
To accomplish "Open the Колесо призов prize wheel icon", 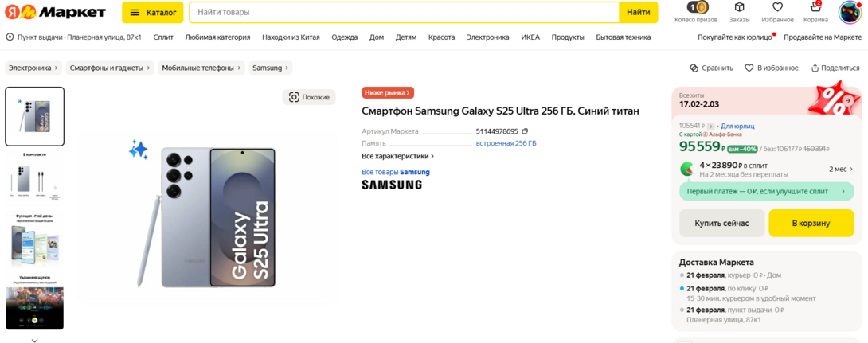I will 696,8.
